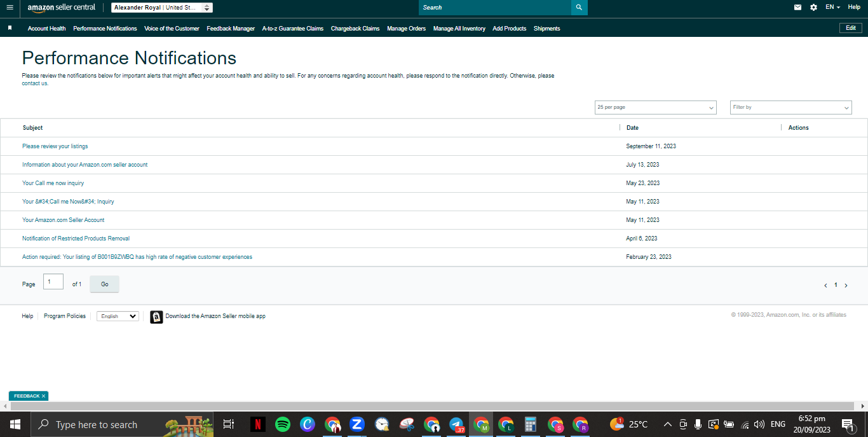868x437 pixels.
Task: Open Performance Notifications menu item
Action: point(105,29)
